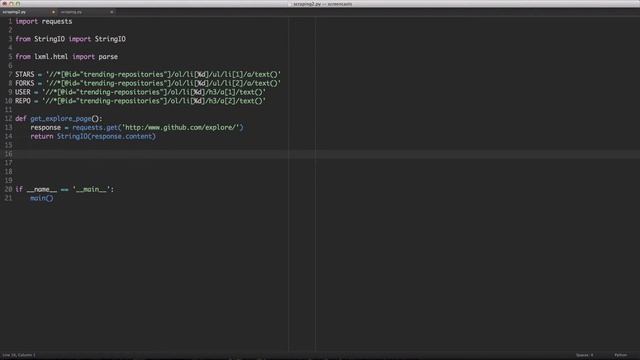Click the REPO variable on line 10
This screenshot has width=640, height=360.
coord(23,101)
